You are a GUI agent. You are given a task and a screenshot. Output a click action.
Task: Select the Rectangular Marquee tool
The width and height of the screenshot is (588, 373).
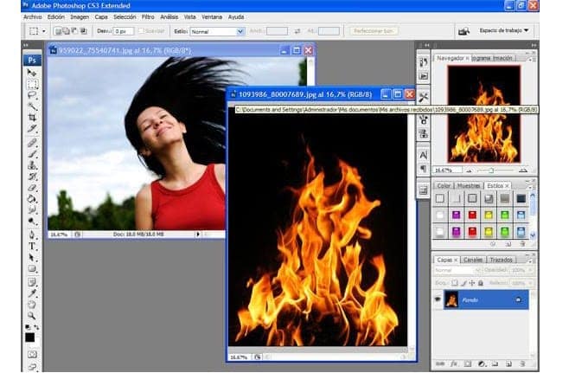click(32, 84)
